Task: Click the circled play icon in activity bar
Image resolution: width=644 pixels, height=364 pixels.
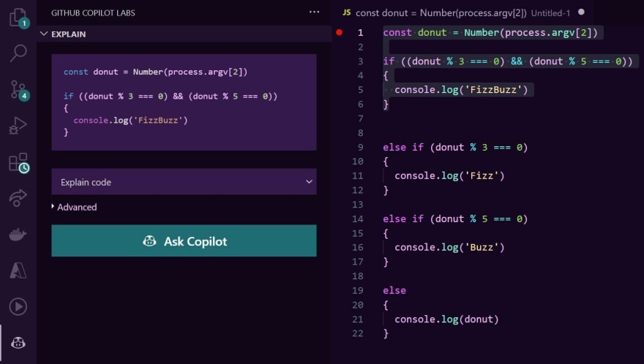Action: [18, 306]
